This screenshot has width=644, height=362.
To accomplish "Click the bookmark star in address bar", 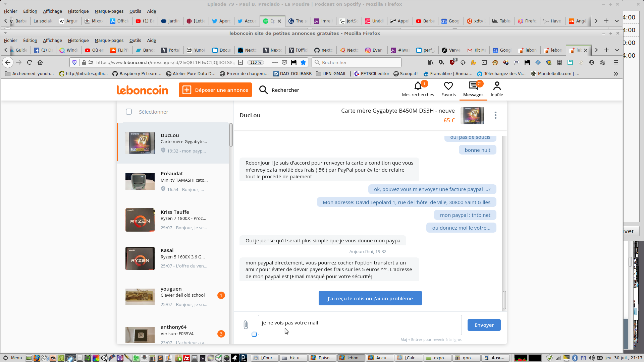I will 303,62.
